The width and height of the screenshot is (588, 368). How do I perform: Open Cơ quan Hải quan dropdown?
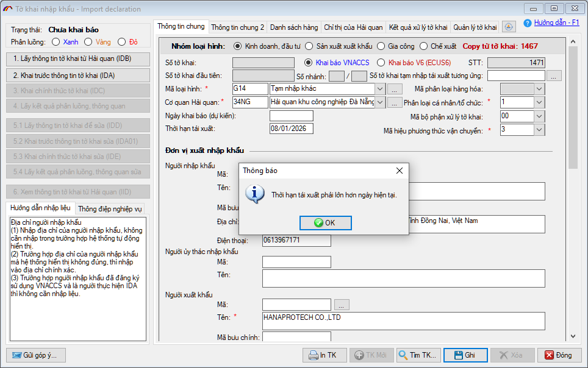(381, 102)
